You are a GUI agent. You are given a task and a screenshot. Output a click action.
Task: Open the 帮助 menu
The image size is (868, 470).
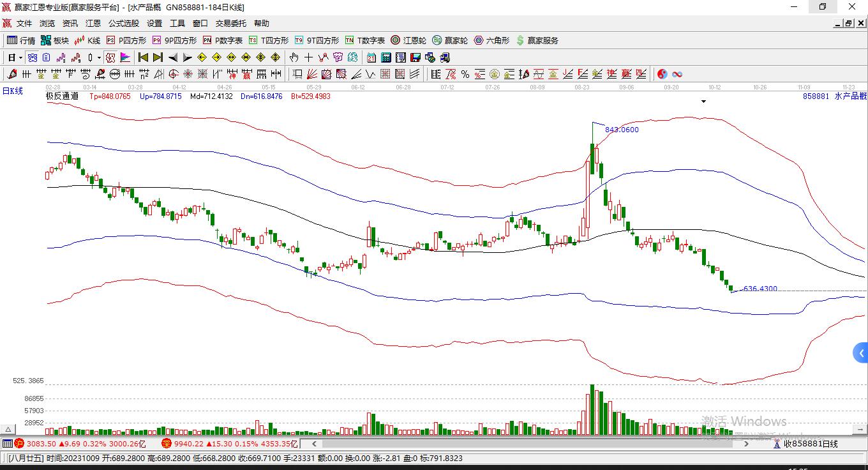[262, 24]
